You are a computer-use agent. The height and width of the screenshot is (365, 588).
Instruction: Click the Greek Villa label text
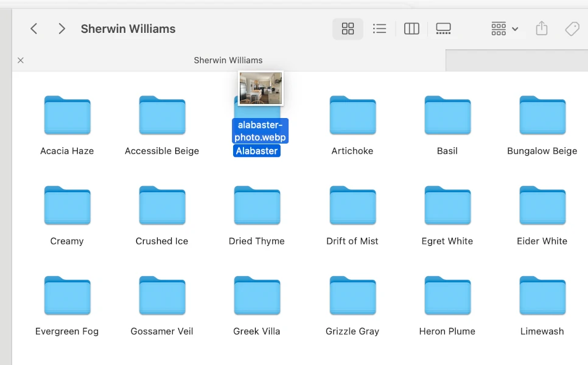(257, 332)
